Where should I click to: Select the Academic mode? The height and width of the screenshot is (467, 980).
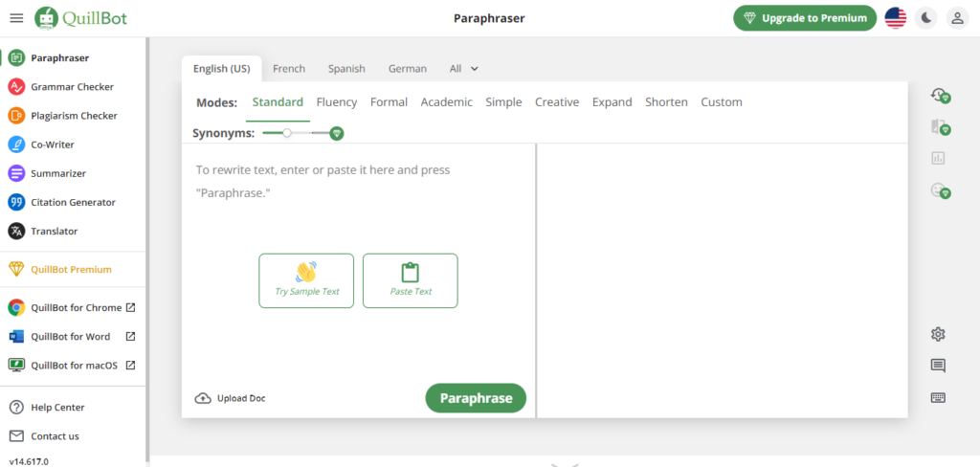446,102
